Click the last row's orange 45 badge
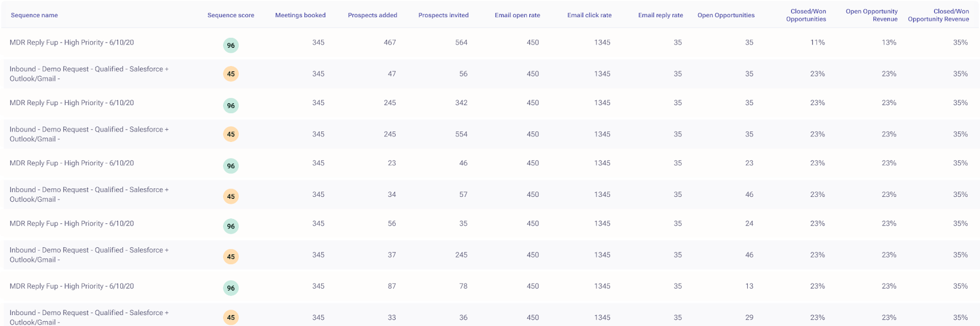 pyautogui.click(x=231, y=317)
